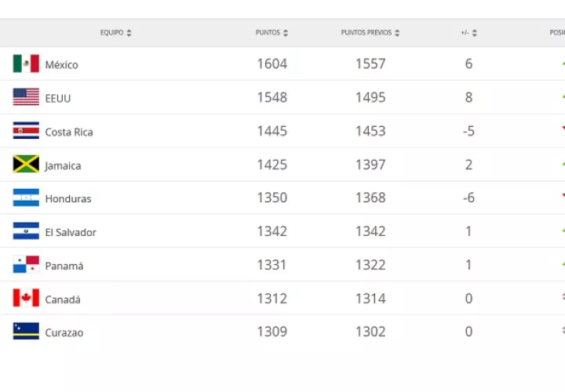Select Honduras points value 1350
This screenshot has height=392, width=565.
[x=272, y=198]
